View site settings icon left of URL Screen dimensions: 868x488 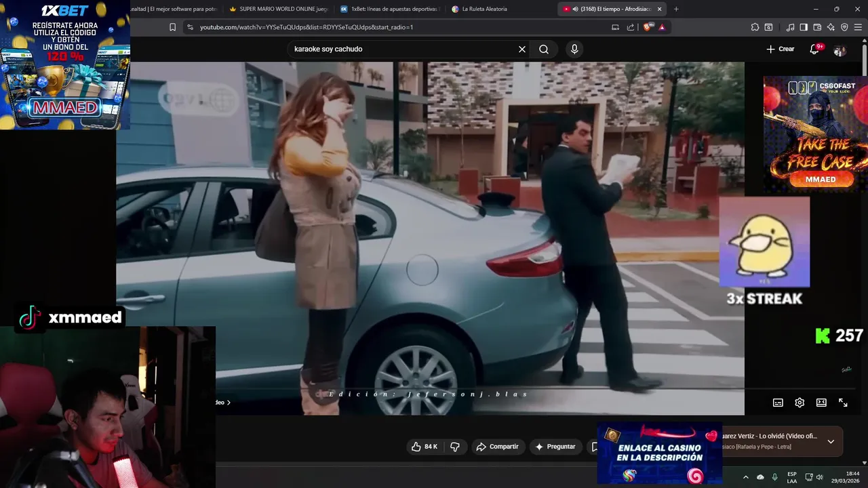[x=190, y=27]
